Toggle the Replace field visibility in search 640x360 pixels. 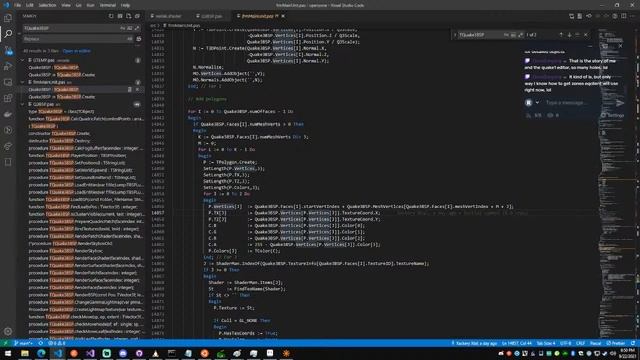pyautogui.click(x=19, y=33)
